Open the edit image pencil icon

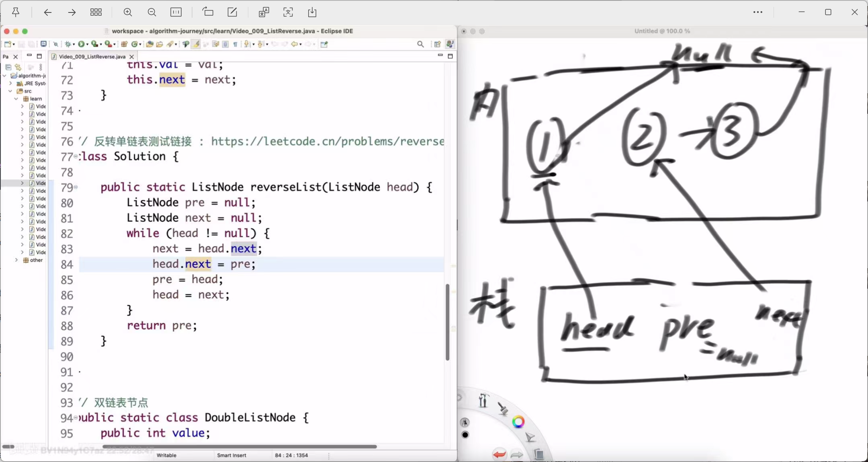pos(232,12)
